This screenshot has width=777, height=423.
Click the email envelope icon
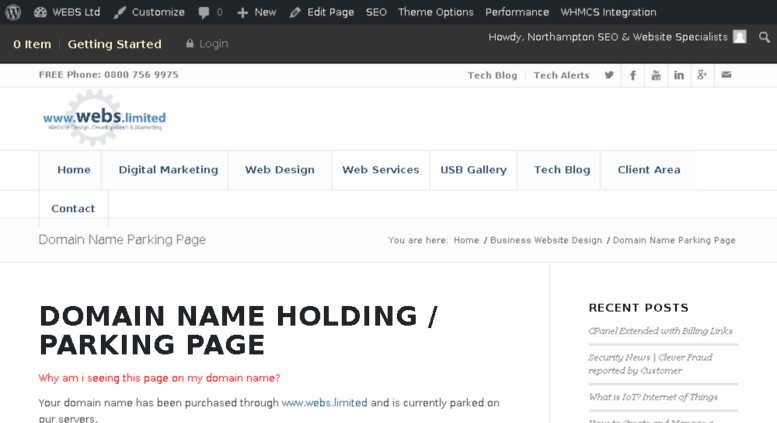pyautogui.click(x=726, y=75)
